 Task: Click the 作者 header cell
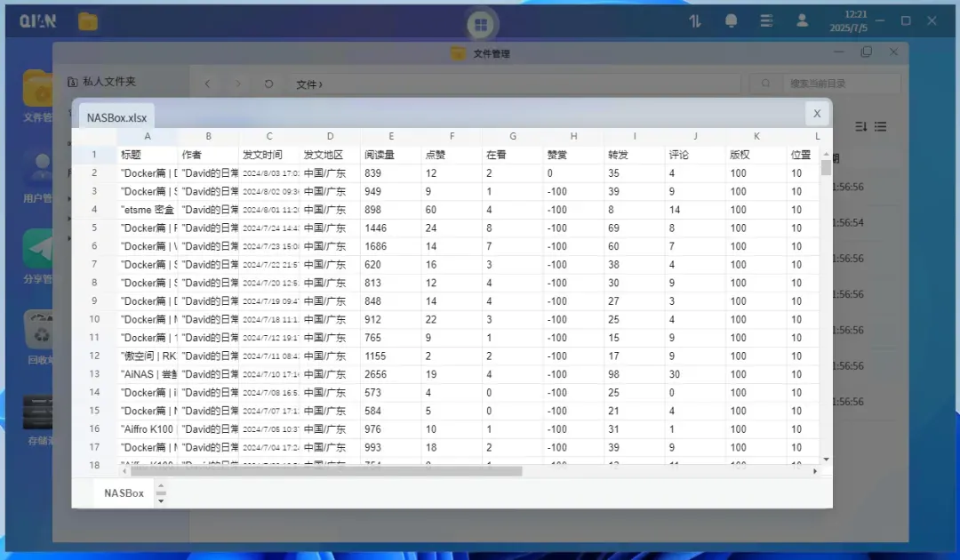coord(208,155)
